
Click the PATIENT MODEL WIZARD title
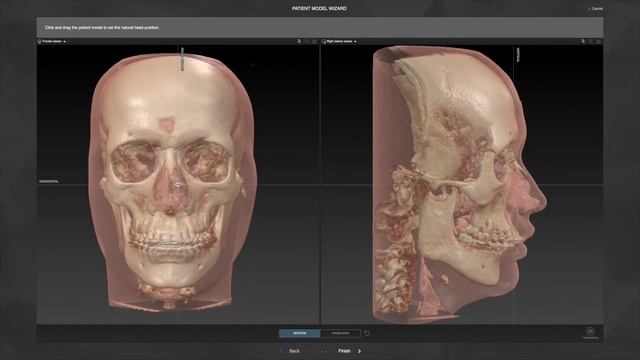click(x=319, y=8)
